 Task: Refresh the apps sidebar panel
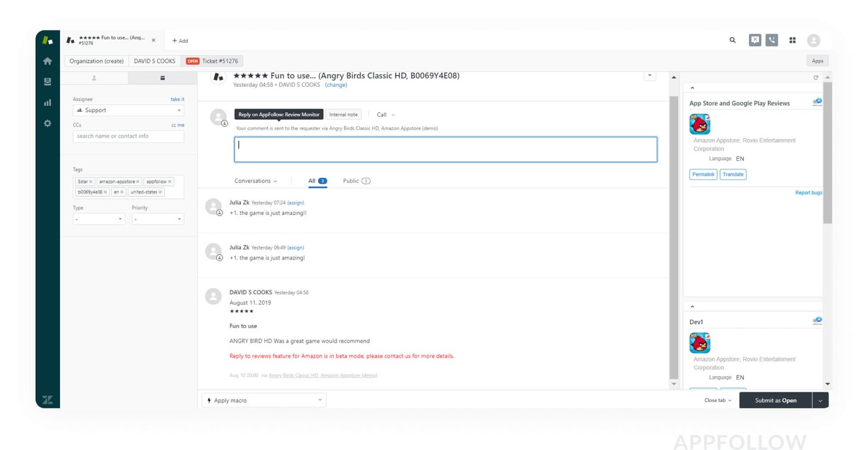click(816, 78)
